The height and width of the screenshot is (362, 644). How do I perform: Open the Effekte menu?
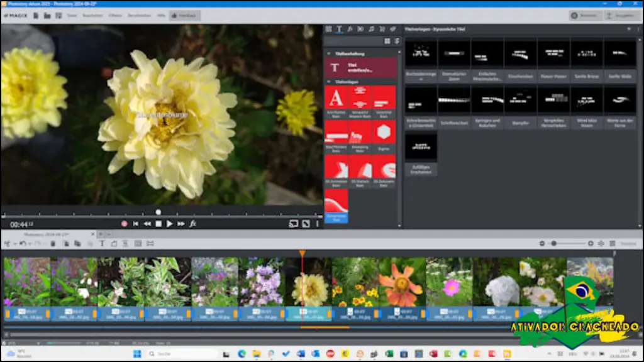click(x=116, y=16)
